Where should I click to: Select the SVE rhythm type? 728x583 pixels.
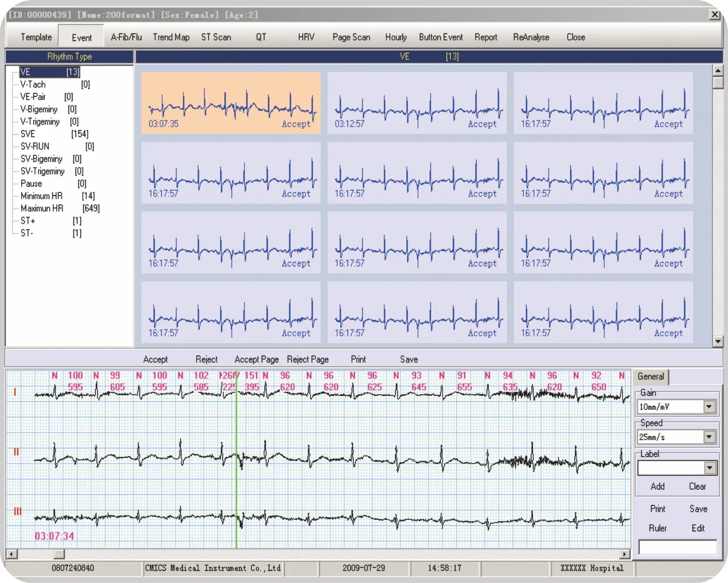pyautogui.click(x=54, y=134)
